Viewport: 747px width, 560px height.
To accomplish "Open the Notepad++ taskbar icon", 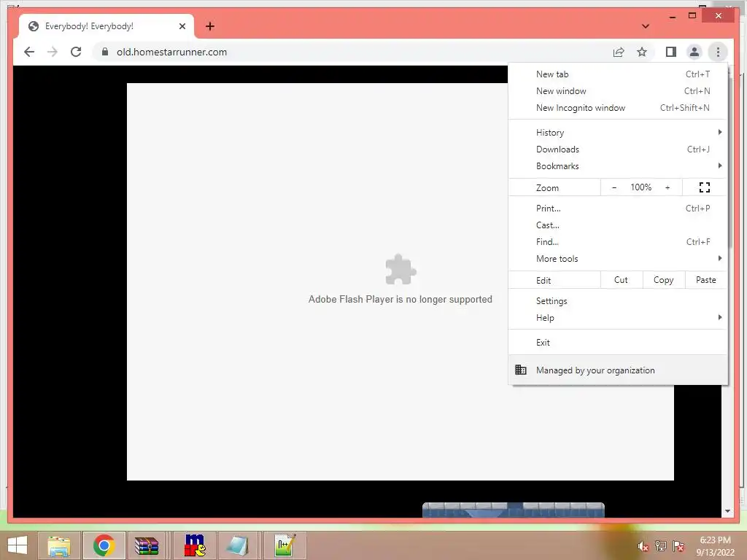I will click(x=285, y=545).
